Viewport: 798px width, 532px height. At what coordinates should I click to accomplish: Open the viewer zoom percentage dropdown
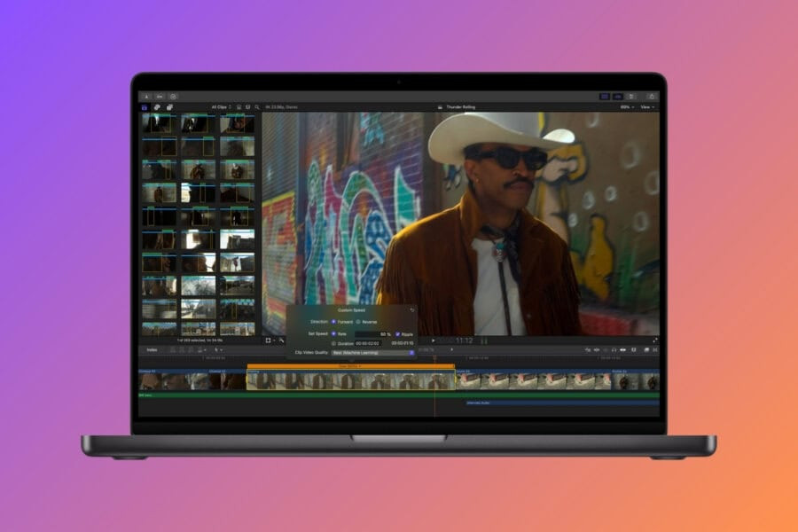click(x=627, y=107)
